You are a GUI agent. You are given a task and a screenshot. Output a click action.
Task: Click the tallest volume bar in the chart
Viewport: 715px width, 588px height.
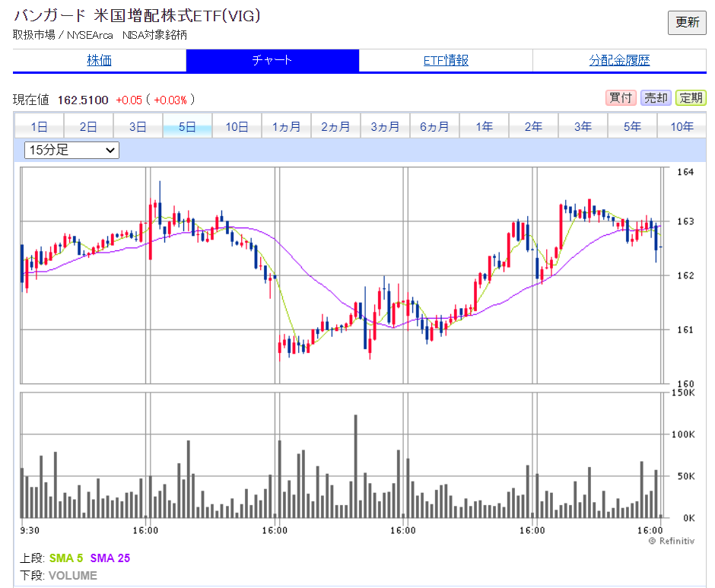(x=356, y=466)
